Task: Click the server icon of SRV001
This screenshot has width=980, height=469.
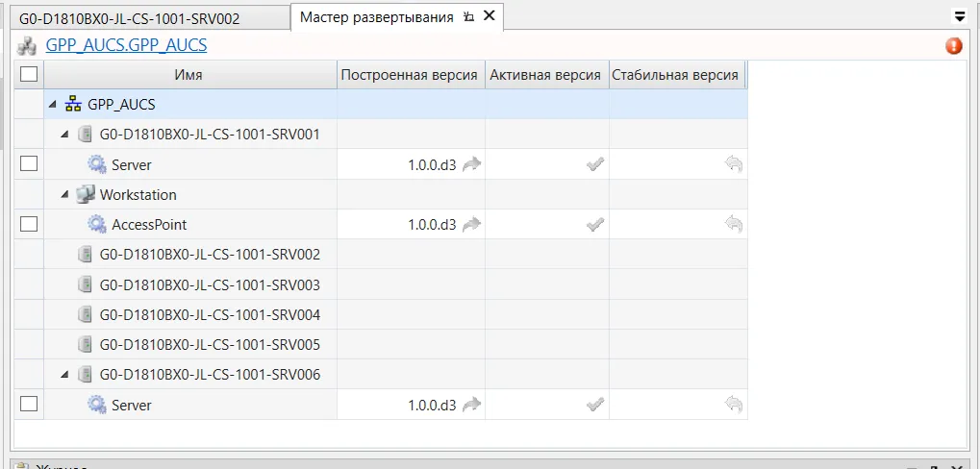Action: tap(85, 135)
